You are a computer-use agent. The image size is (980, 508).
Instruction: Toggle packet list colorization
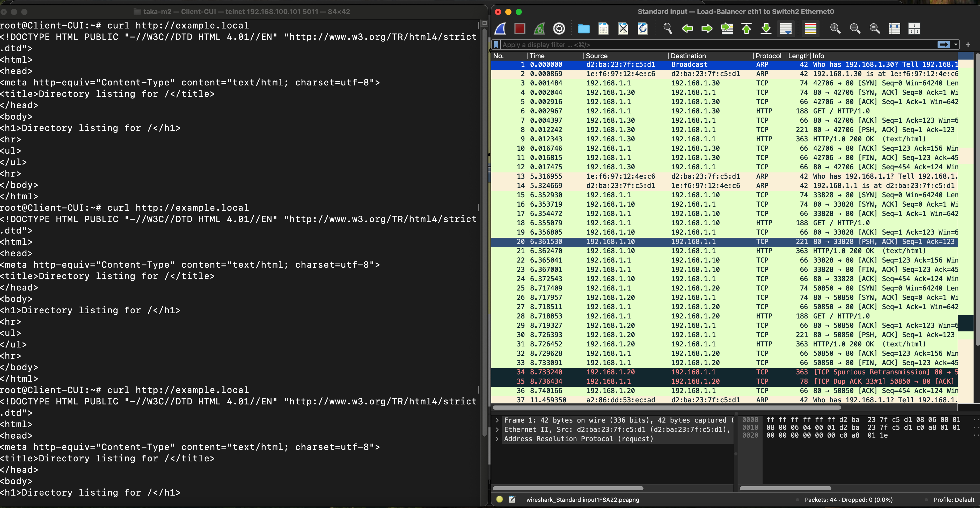point(811,28)
